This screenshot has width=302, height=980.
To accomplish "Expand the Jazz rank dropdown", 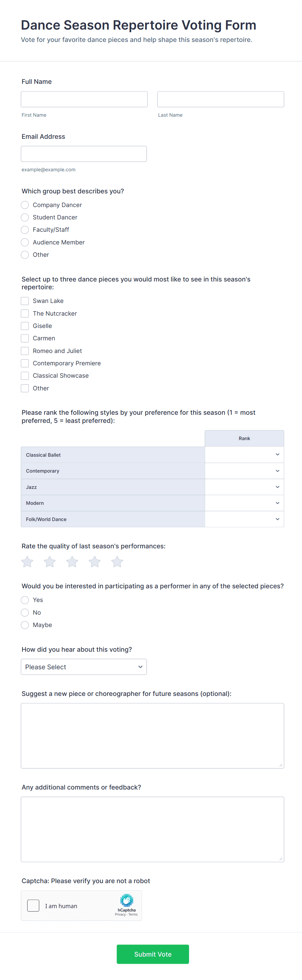I will [244, 487].
